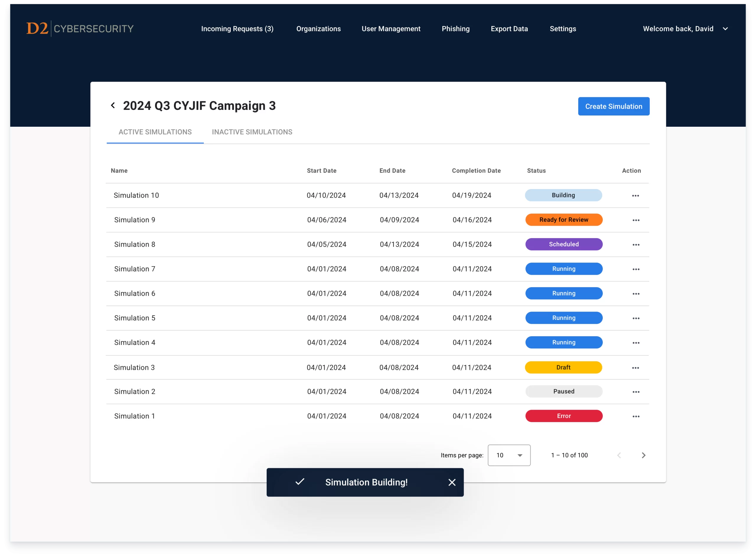Image resolution: width=756 pixels, height=558 pixels.
Task: Click the Name column header
Action: pos(119,170)
